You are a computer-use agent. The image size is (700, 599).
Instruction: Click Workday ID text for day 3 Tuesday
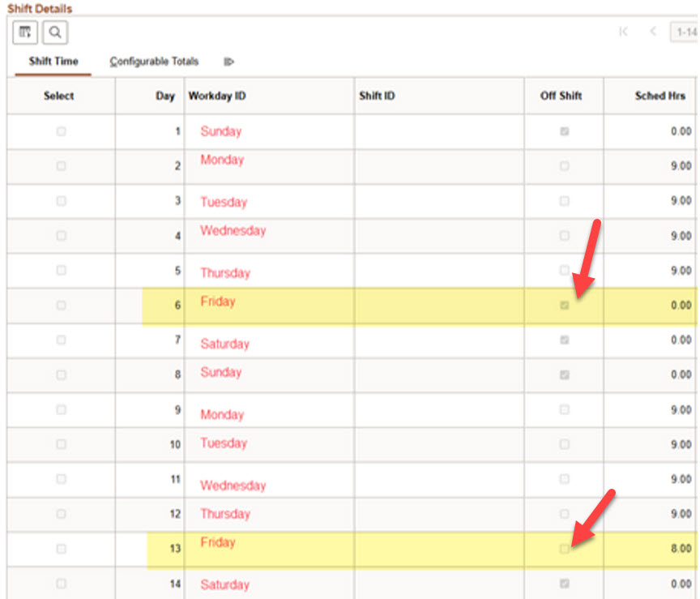click(224, 202)
